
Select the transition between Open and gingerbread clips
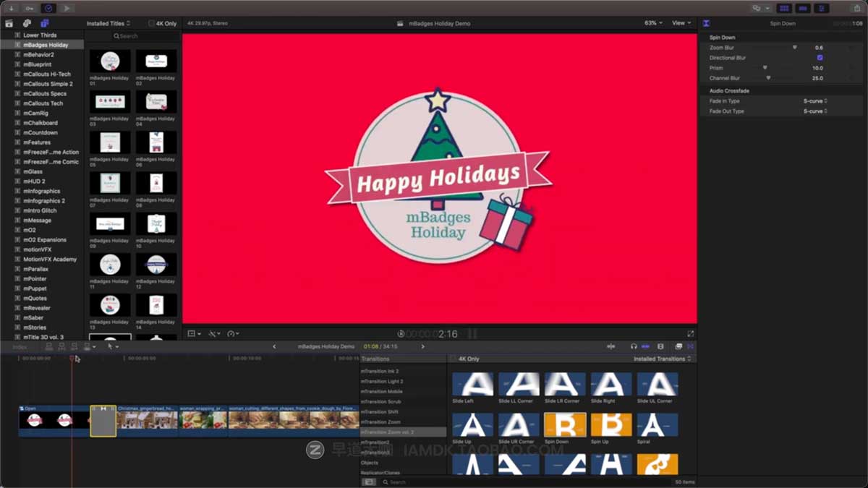click(x=103, y=420)
